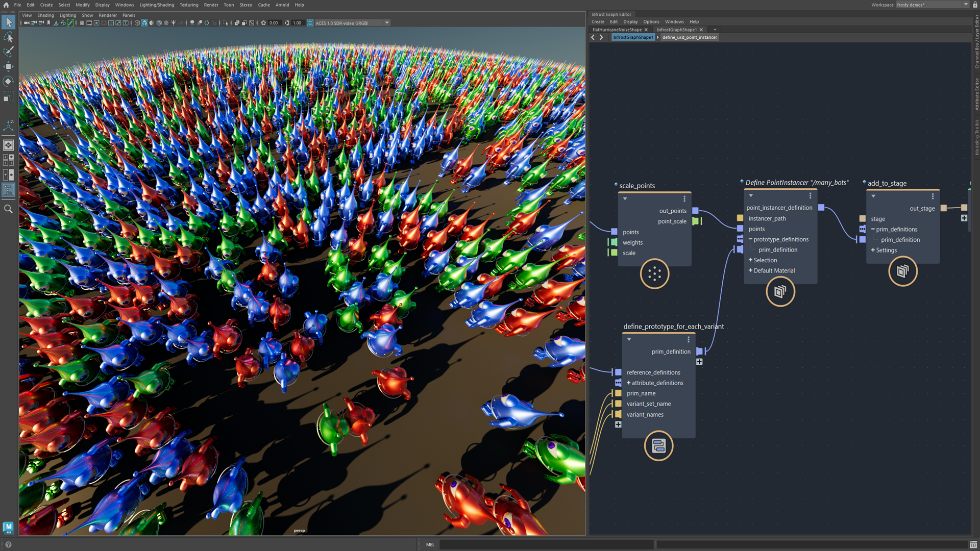Viewport: 980px width, 551px height.
Task: Click the back navigation arrow in Bifrost editor
Action: point(594,37)
